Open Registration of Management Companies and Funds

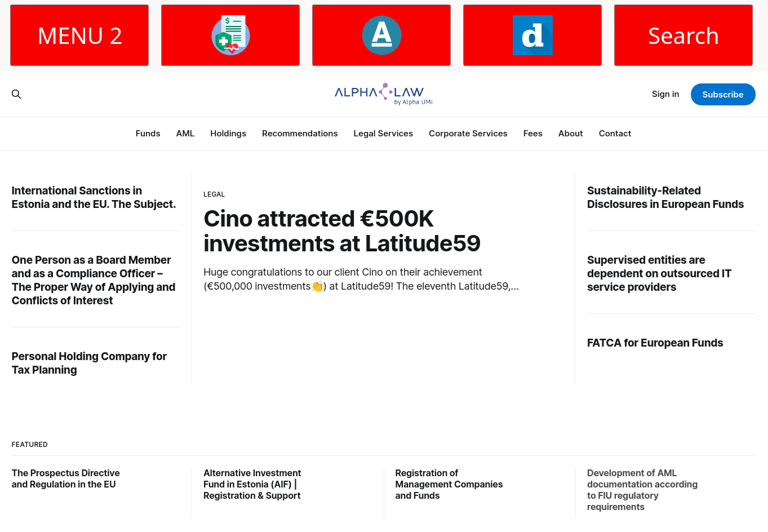(x=449, y=484)
